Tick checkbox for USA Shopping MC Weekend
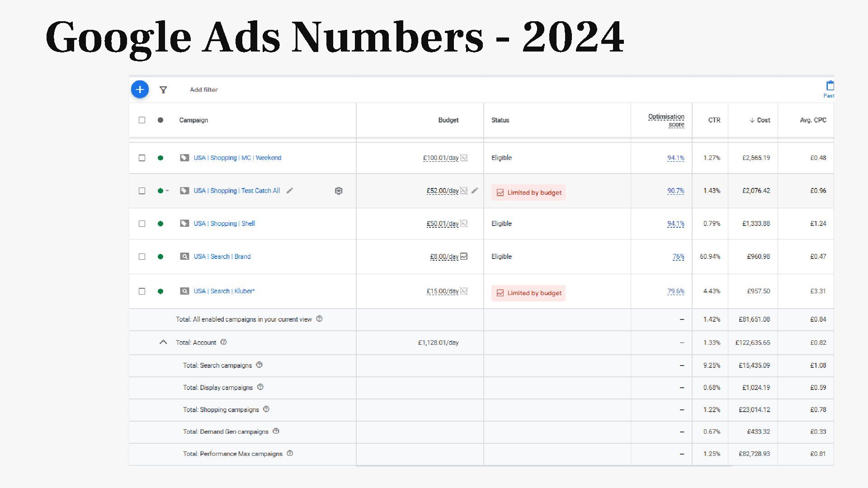The image size is (868, 488). click(142, 158)
